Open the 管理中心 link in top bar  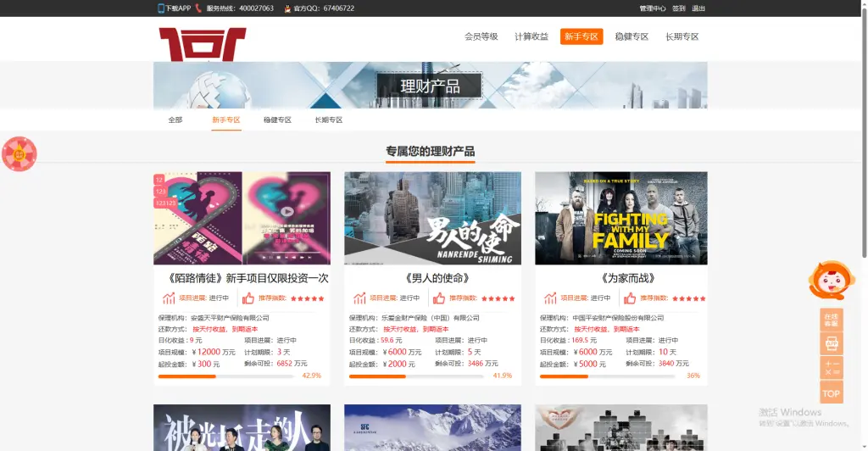click(x=652, y=8)
